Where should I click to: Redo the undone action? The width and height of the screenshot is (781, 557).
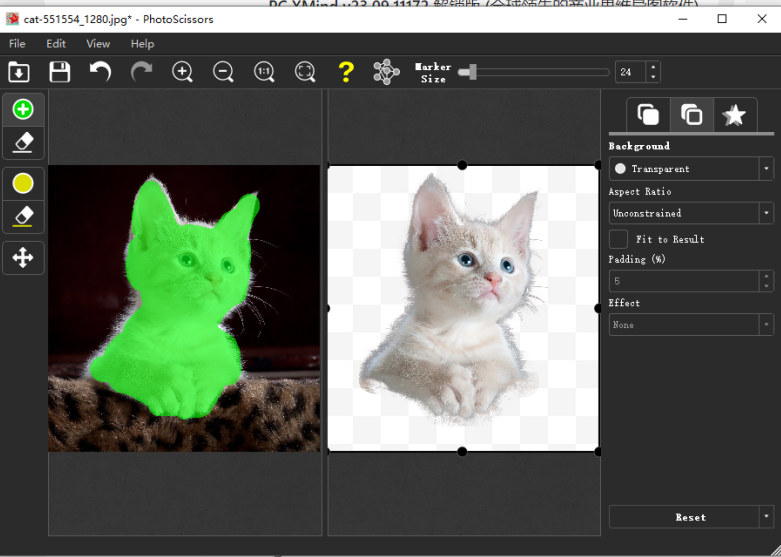[x=141, y=72]
